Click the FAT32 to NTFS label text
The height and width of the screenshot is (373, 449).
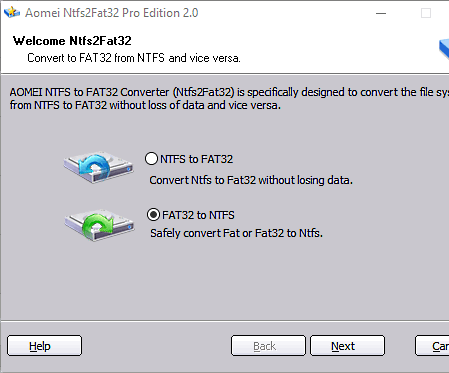[x=198, y=215]
